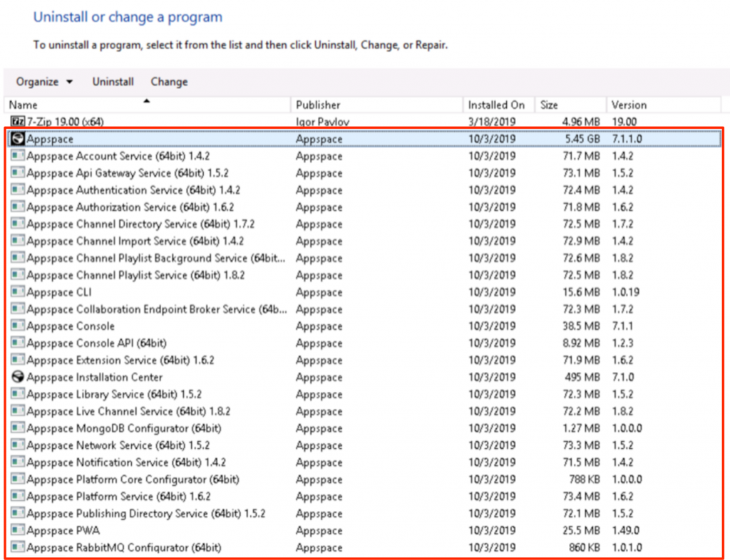Click the 5.45 GB size value

[x=582, y=139]
